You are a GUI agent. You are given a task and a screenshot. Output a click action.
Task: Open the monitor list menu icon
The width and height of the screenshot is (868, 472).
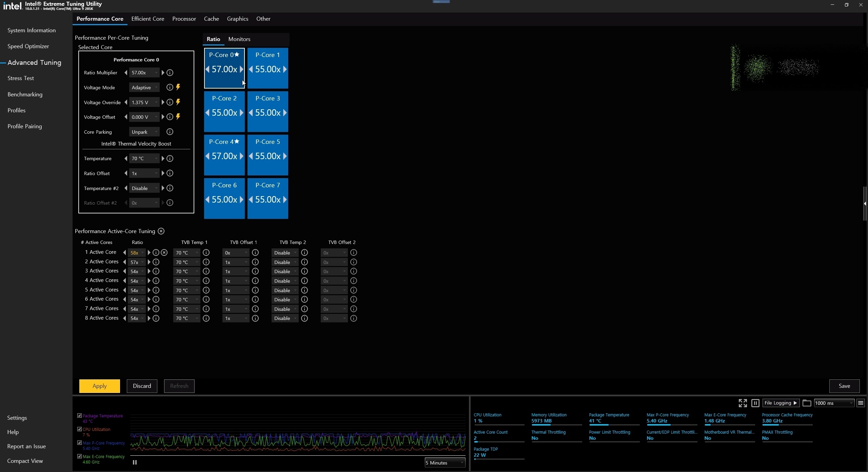pyautogui.click(x=861, y=403)
